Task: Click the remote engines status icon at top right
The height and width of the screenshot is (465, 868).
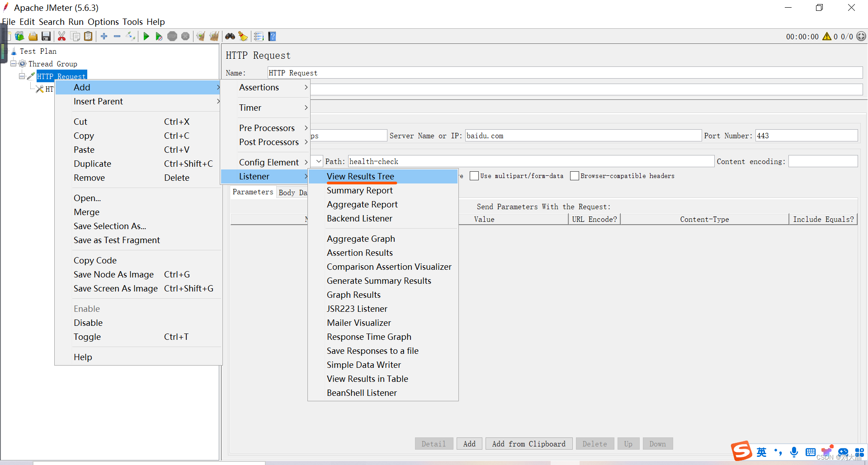Action: [x=862, y=36]
